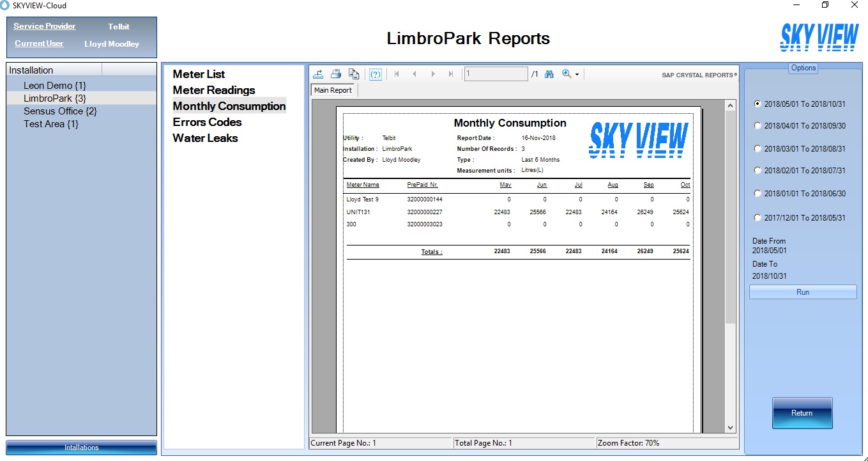Toggle the parameter panel (?) icon
Viewport: 868px width, 461px height.
376,74
